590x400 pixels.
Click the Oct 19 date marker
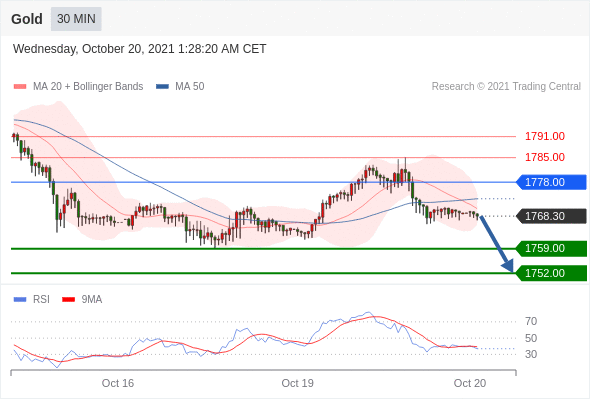[297, 383]
